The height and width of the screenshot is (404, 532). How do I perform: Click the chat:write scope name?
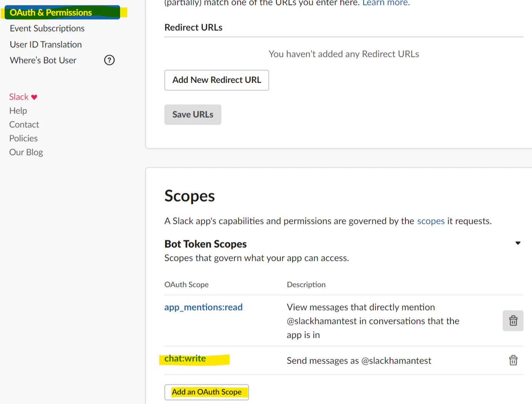tap(185, 359)
